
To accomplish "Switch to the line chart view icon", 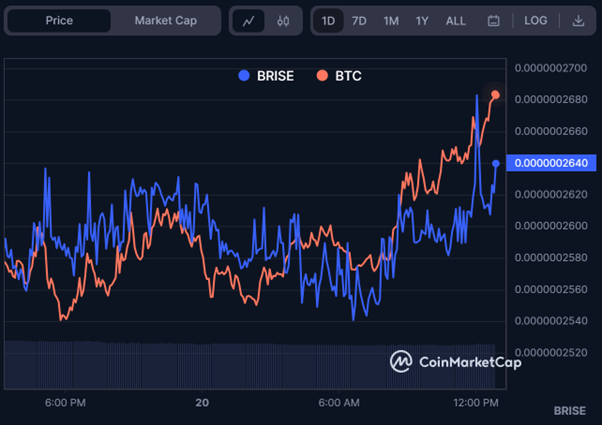I will [248, 20].
